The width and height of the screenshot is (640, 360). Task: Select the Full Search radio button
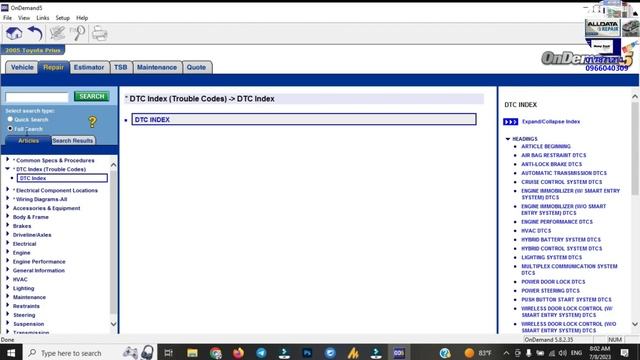point(10,129)
